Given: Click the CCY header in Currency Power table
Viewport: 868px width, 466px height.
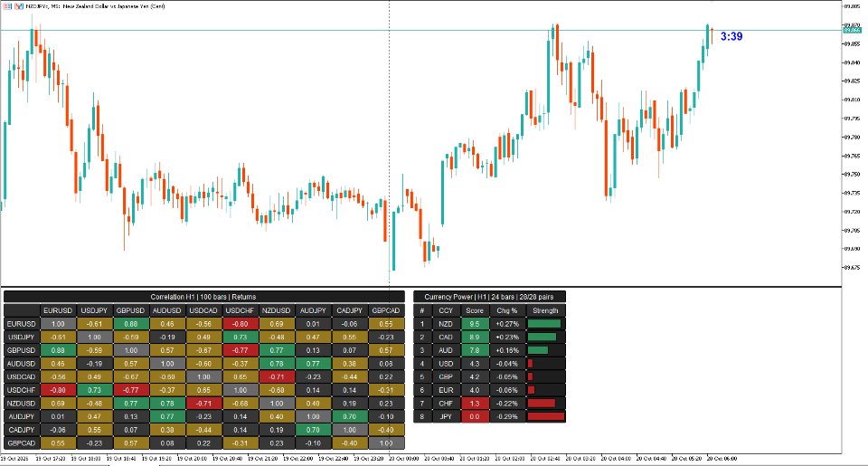Looking at the screenshot, I should pos(446,310).
